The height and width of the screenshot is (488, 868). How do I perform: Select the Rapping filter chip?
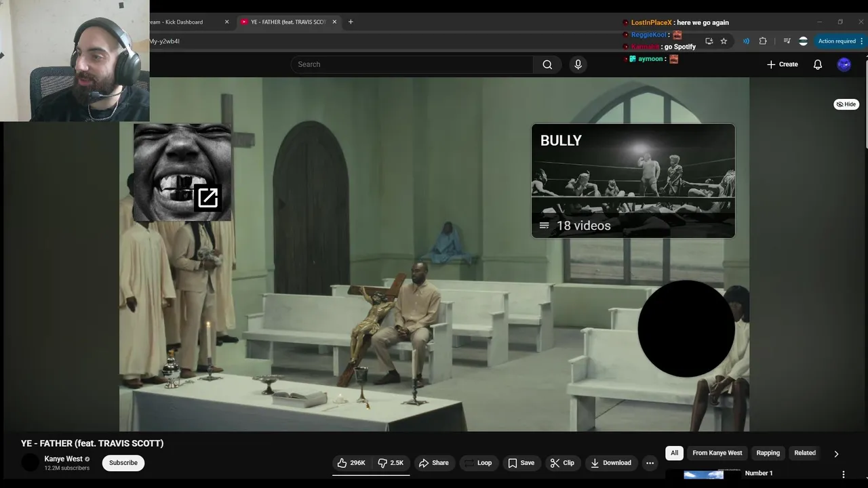(x=768, y=453)
